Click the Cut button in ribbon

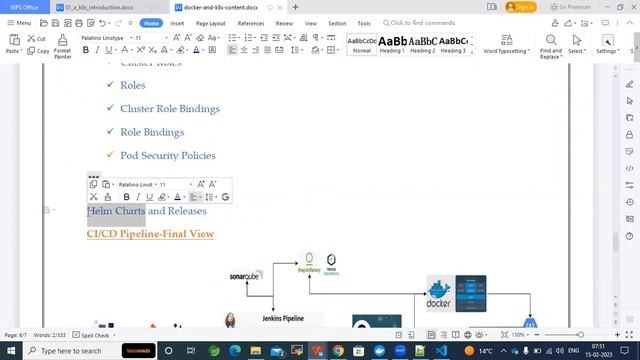click(36, 38)
